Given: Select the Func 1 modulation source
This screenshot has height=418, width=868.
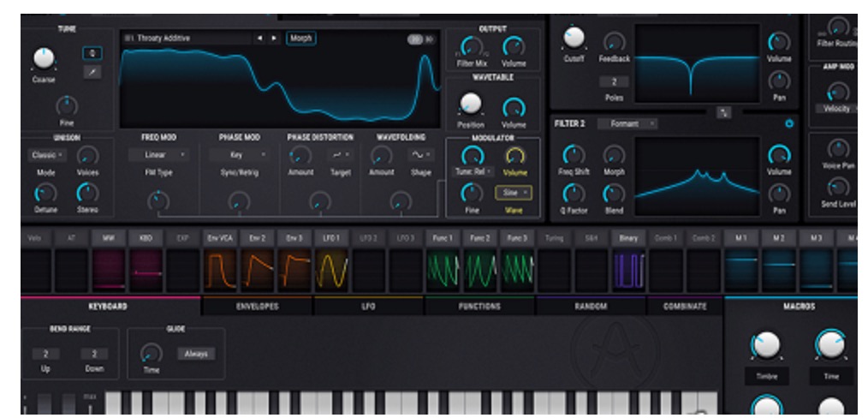Looking at the screenshot, I should tap(443, 239).
